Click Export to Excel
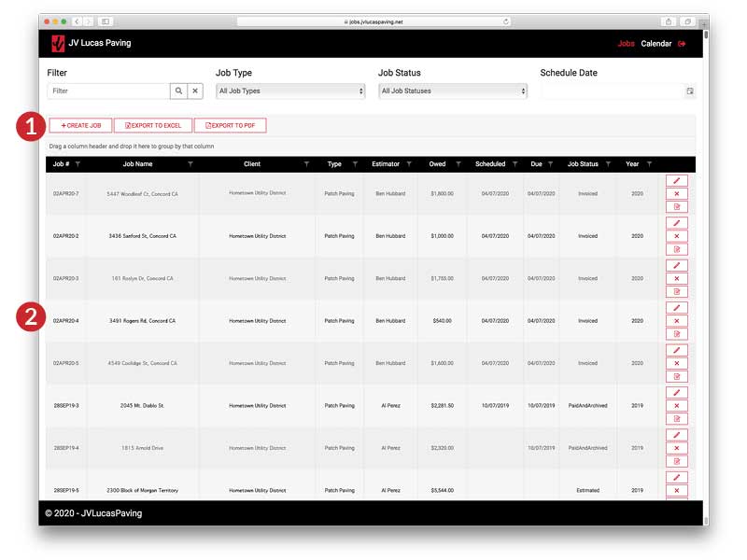This screenshot has width=747, height=560. [x=154, y=125]
